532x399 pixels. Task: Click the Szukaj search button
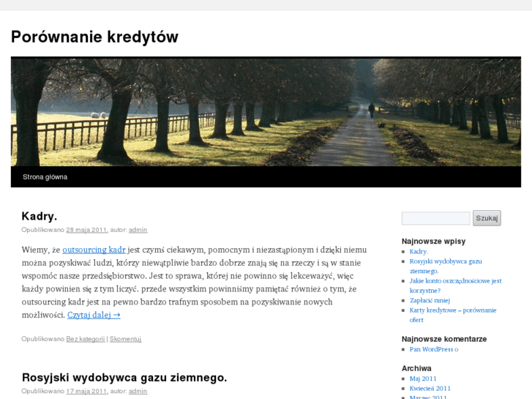click(487, 218)
